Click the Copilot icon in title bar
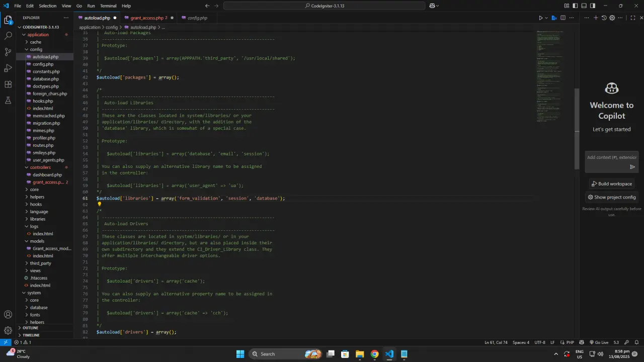 tap(432, 6)
